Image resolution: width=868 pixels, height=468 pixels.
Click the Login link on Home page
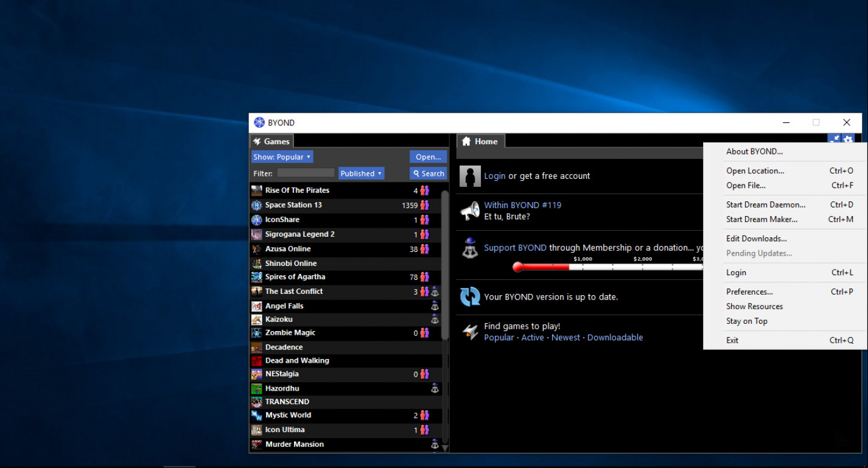[495, 176]
